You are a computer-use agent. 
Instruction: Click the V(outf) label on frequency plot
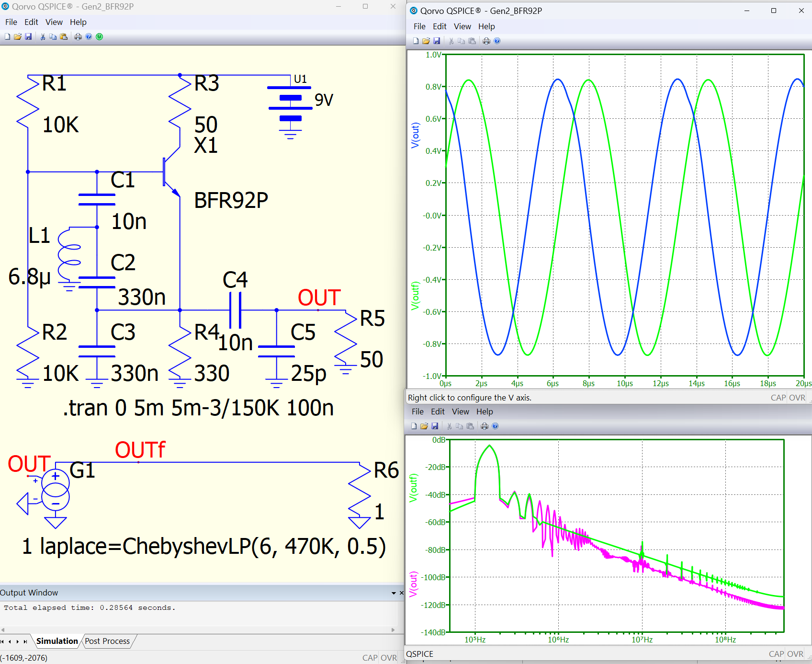[413, 488]
